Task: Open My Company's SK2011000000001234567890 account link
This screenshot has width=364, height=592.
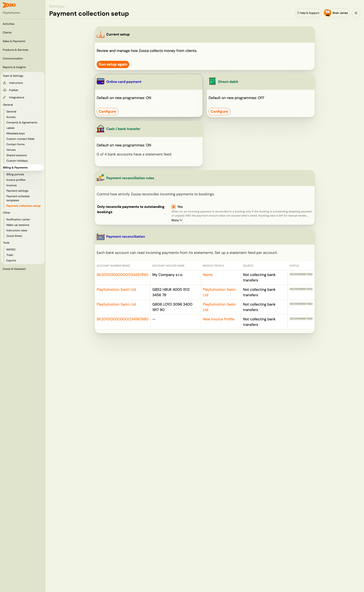Action: pos(122,275)
